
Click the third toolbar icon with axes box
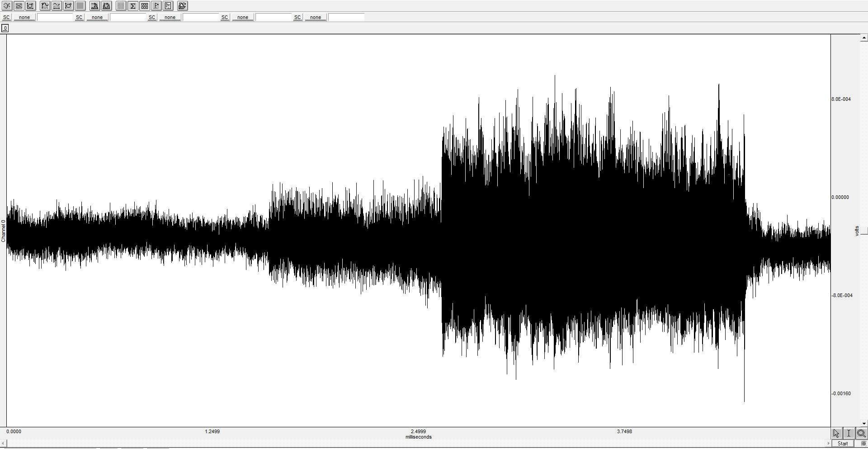[31, 6]
